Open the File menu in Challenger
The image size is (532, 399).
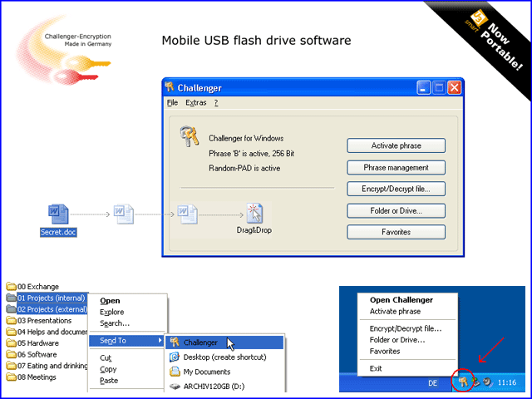(x=172, y=102)
